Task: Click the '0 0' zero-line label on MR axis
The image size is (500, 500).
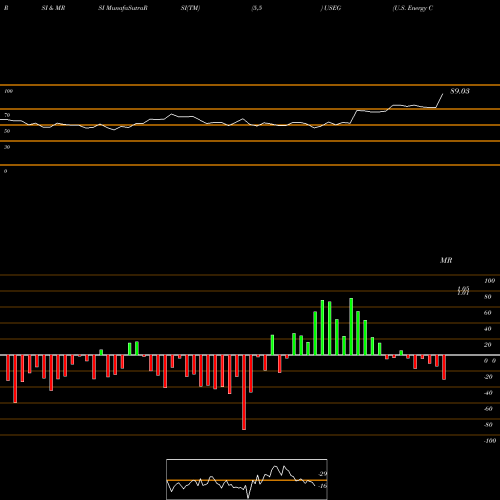Action: coord(490,361)
